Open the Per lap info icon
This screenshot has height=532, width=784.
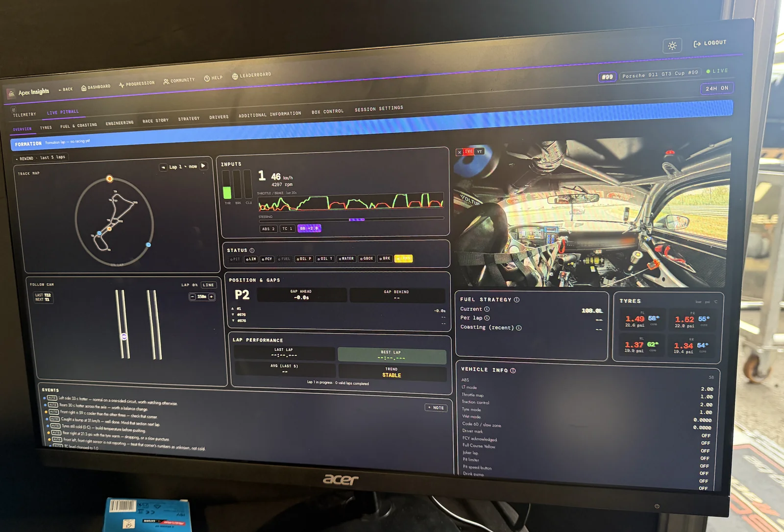487,318
